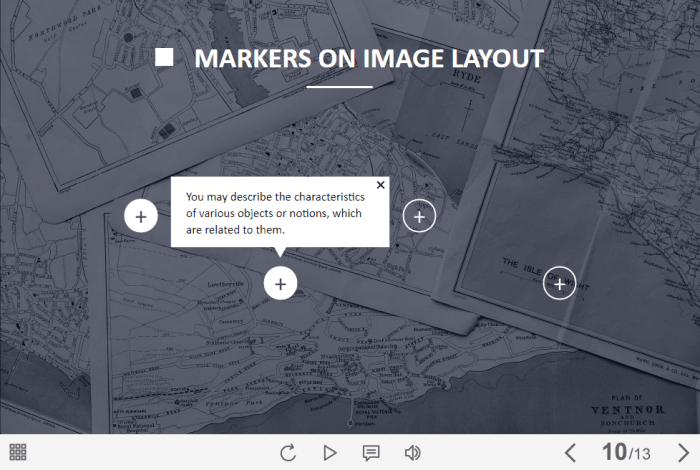
Task: Click the replay slide icon
Action: [x=288, y=453]
